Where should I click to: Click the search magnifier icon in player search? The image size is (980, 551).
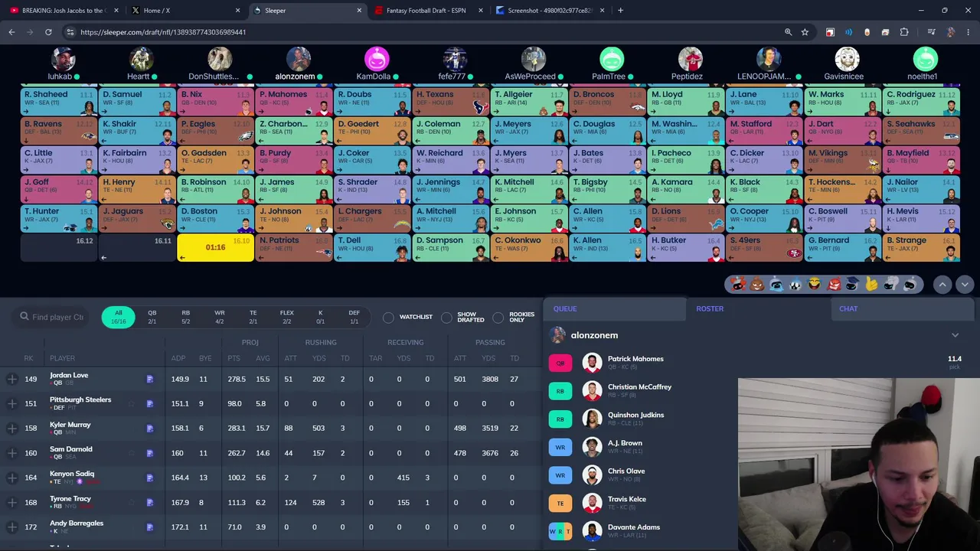(x=24, y=316)
